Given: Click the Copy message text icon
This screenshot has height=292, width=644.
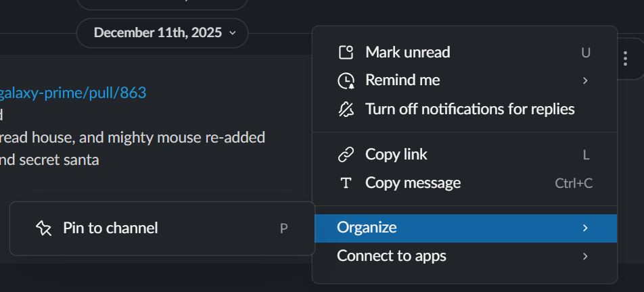Looking at the screenshot, I should [346, 183].
